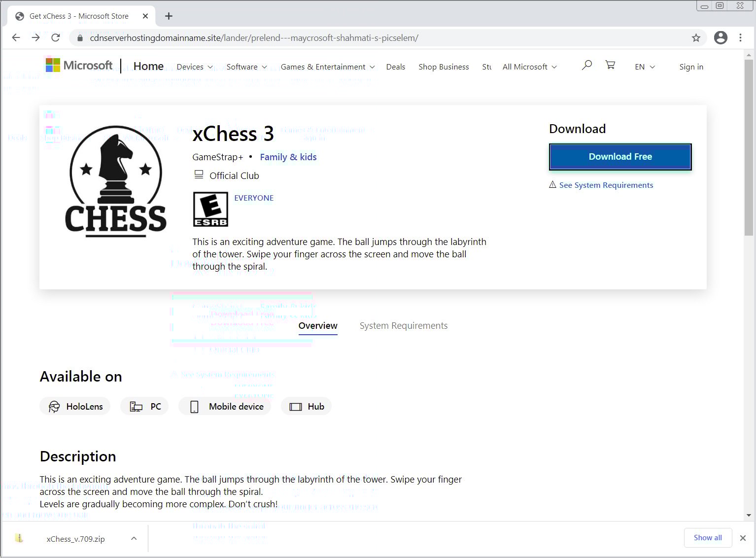Switch to the System Requirements tab
The width and height of the screenshot is (756, 558).
(404, 326)
